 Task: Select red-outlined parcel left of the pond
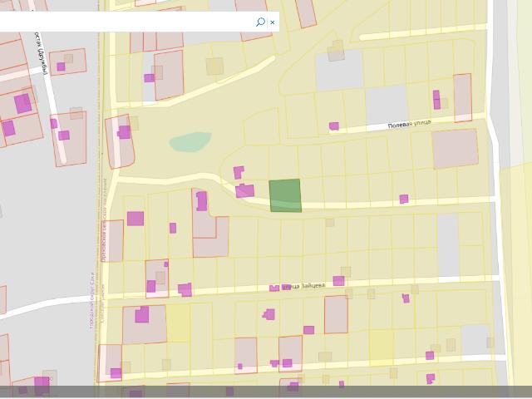[x=120, y=141]
